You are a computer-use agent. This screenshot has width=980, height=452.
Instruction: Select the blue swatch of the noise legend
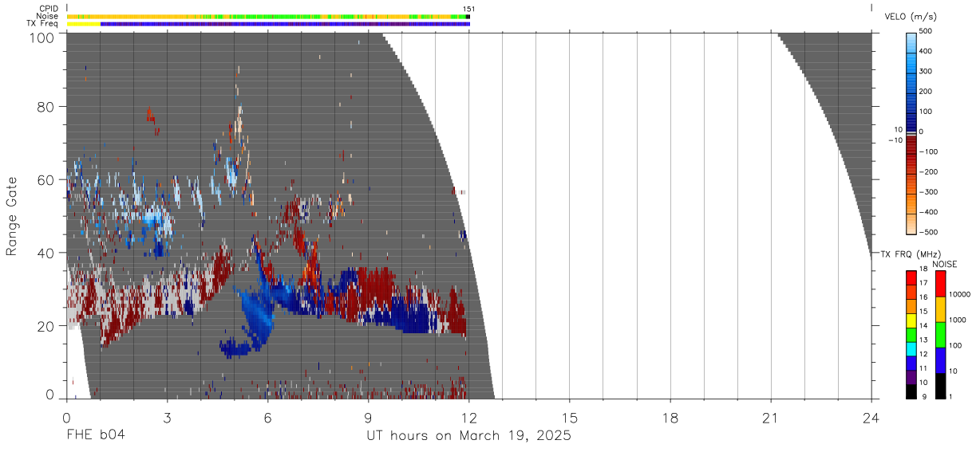click(x=940, y=360)
